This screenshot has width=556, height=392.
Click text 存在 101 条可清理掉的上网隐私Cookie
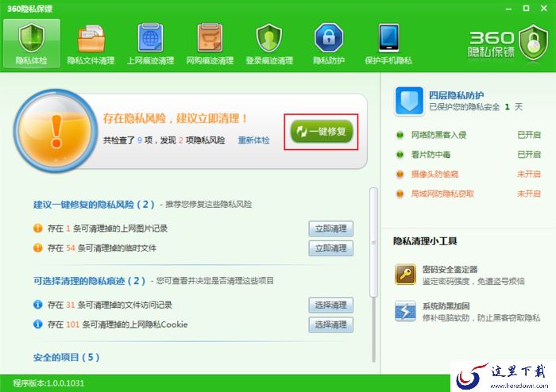click(118, 324)
